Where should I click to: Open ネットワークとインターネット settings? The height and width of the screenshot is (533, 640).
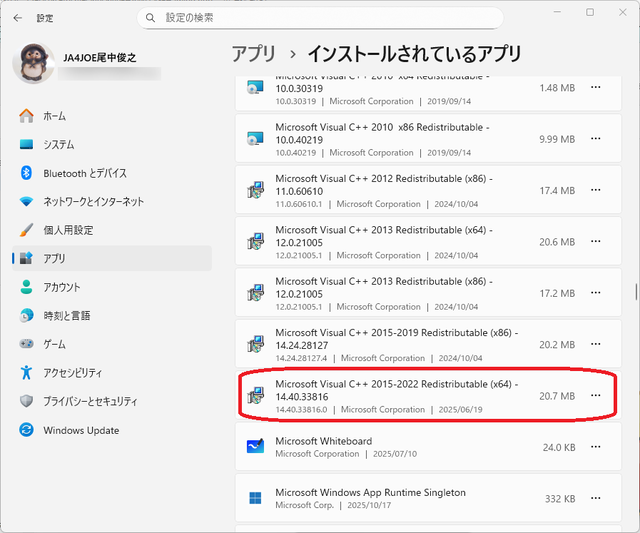click(112, 202)
